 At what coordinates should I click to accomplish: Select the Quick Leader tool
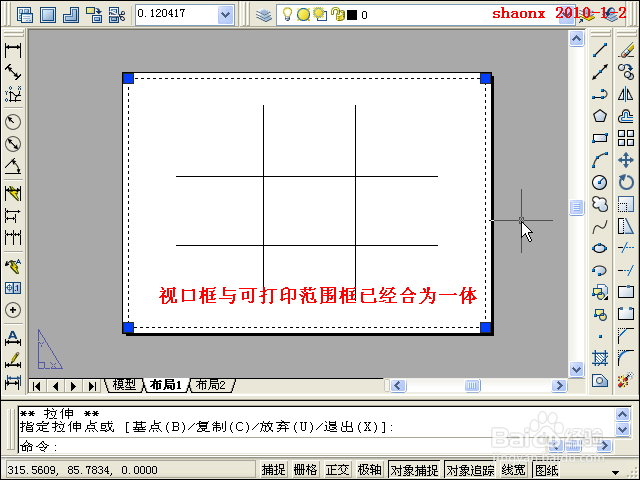(x=13, y=266)
